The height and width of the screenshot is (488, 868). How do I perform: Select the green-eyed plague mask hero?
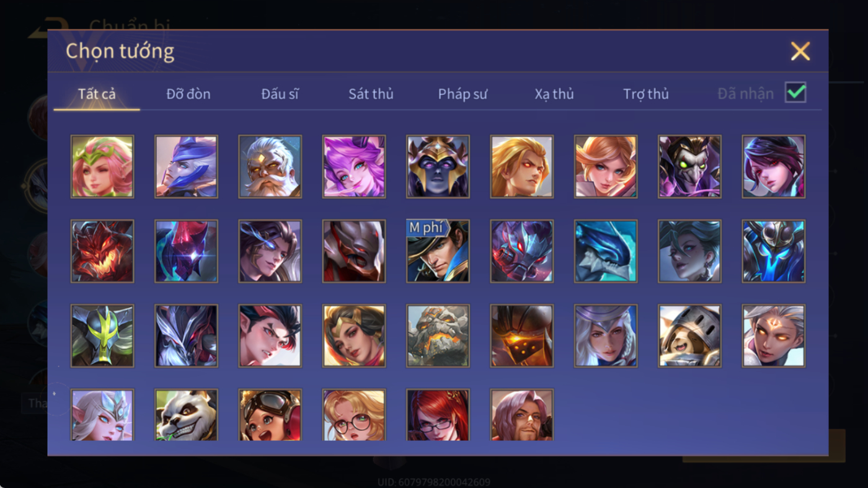point(689,167)
